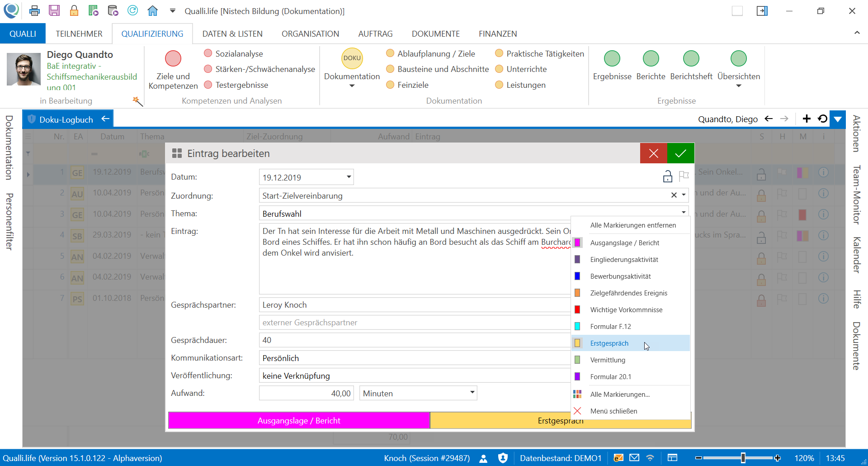868x466 pixels.
Task: Click the magenta Ausgangslage / Bericht bar
Action: pyautogui.click(x=299, y=420)
